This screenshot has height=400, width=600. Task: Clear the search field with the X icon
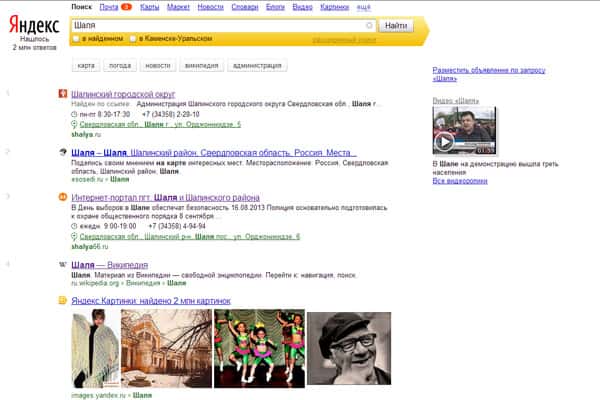point(369,25)
